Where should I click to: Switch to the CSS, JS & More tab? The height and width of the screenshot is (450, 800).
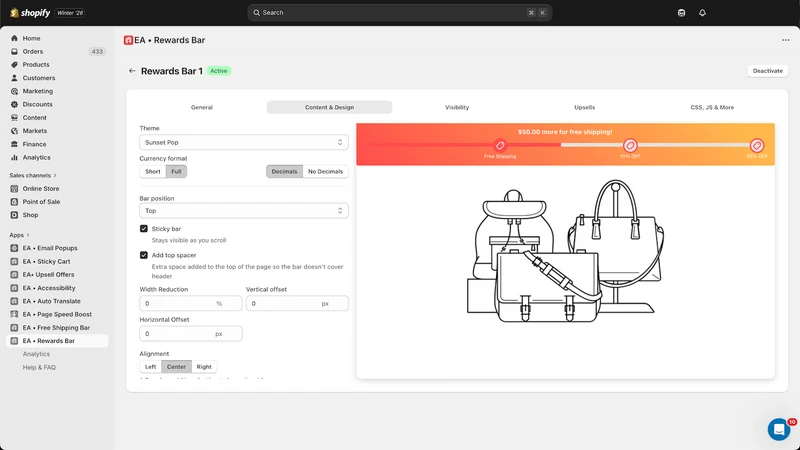(712, 107)
